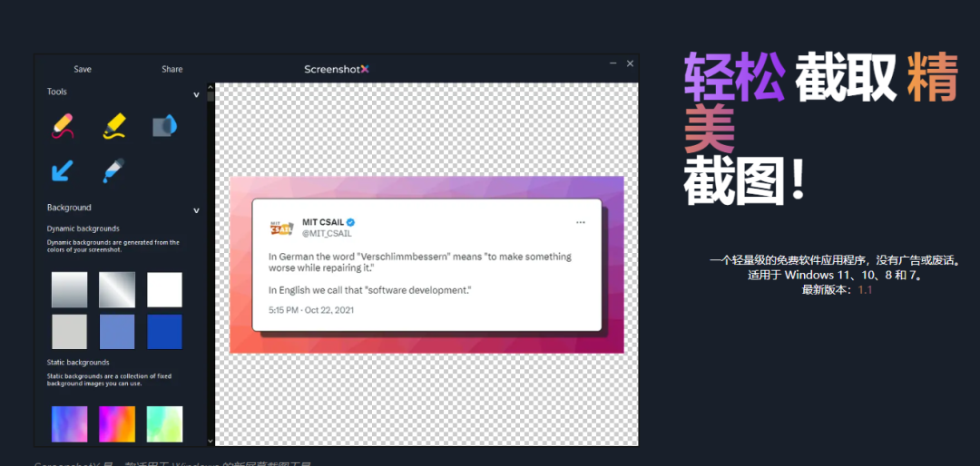Screen dimensions: 980x466
Task: Click the ScreenshotX title logo
Action: (337, 69)
